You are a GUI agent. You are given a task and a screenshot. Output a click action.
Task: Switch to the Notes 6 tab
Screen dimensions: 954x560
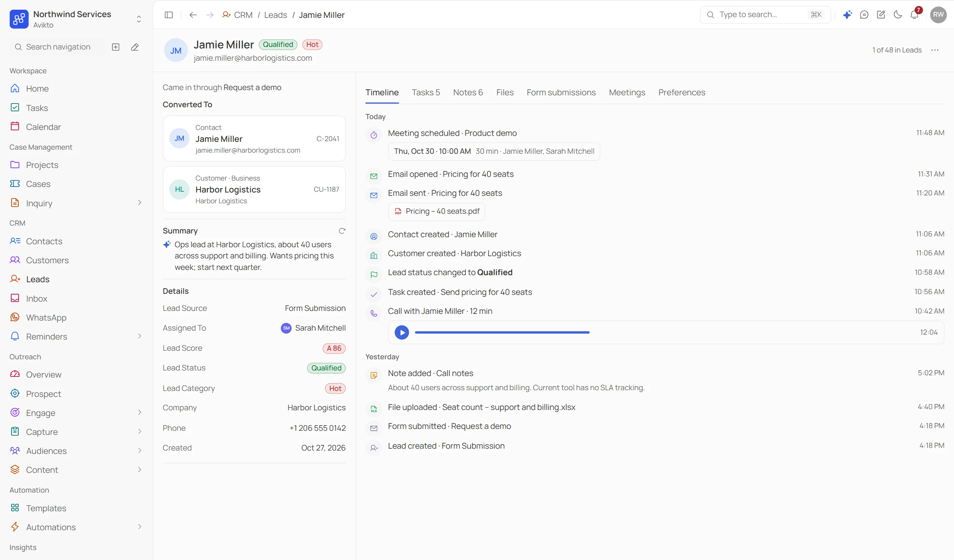pos(468,92)
